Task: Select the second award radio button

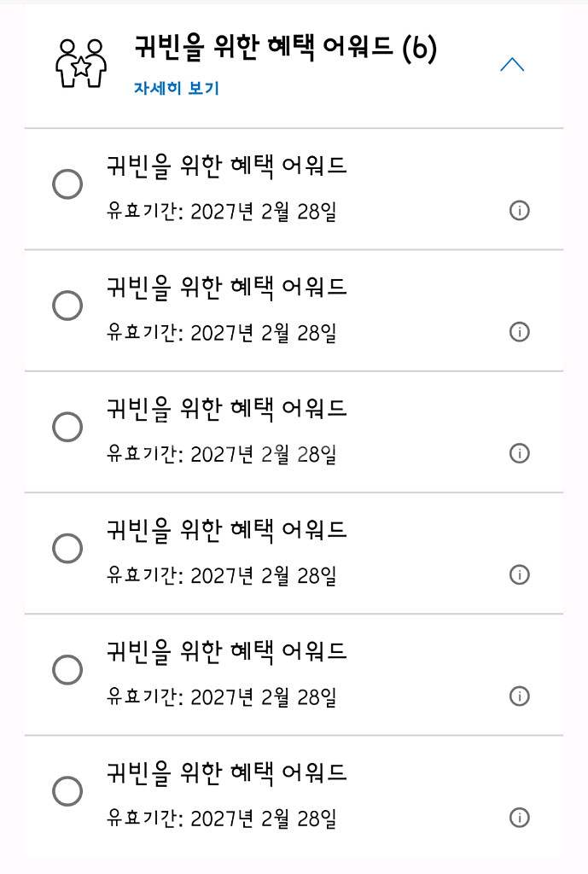Action: point(67,306)
